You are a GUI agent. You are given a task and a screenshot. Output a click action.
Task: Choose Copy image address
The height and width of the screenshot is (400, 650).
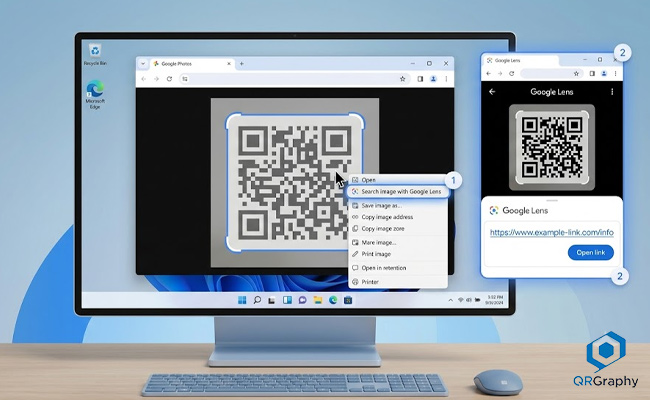[398, 217]
